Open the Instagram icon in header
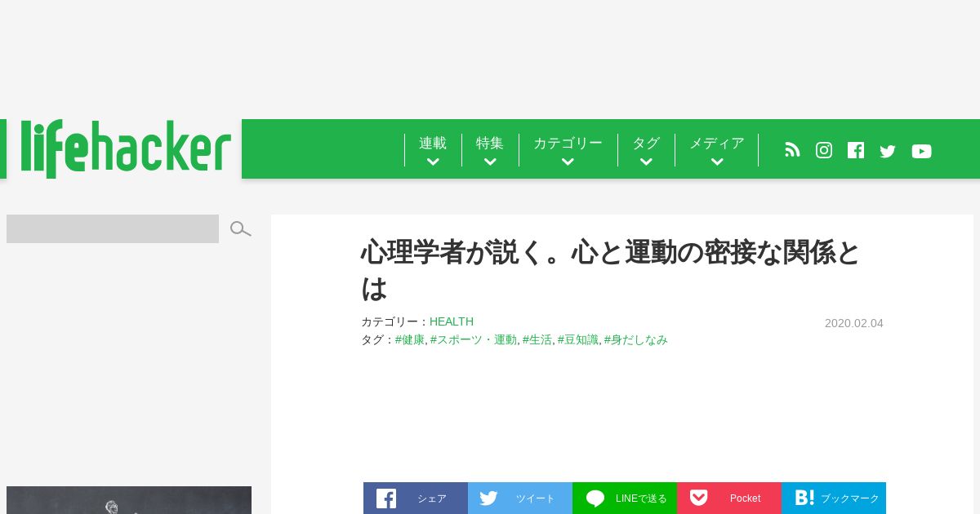Image resolution: width=980 pixels, height=514 pixels. [824, 150]
